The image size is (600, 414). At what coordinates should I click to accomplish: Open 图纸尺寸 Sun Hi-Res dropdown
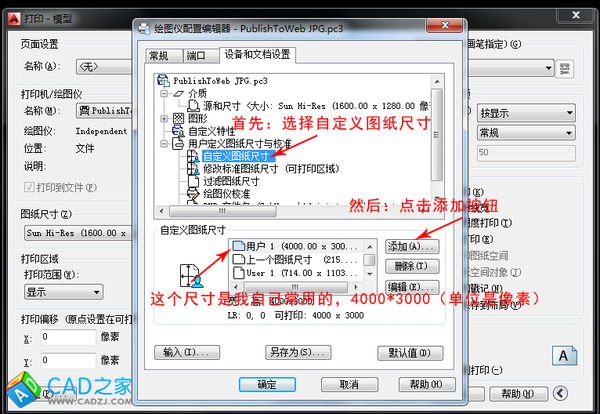click(78, 233)
